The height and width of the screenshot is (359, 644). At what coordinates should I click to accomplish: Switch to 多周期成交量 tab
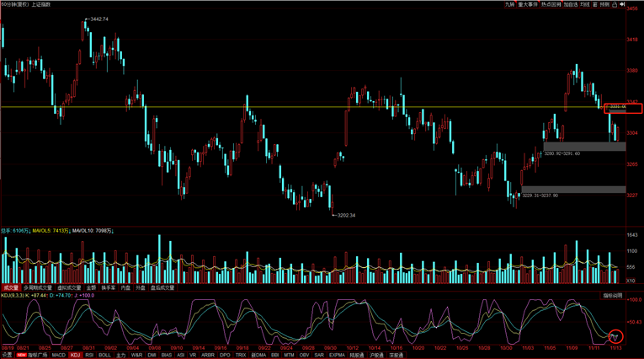(37, 287)
